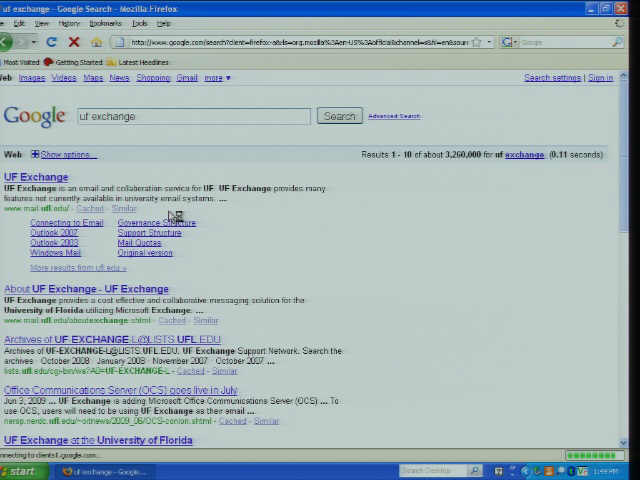The height and width of the screenshot is (480, 640).
Task: Open the first result 'UF Exchange'
Action: point(36,177)
